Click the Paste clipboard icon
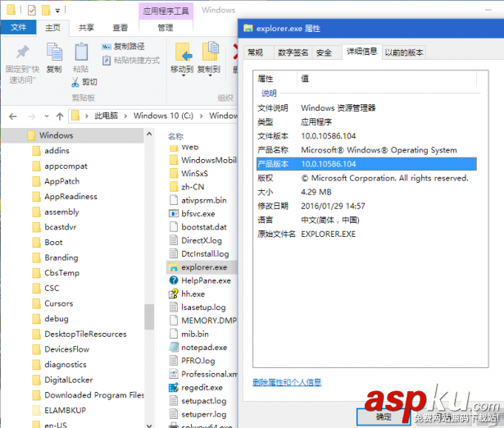This screenshot has width=504, height=428. pyautogui.click(x=81, y=52)
